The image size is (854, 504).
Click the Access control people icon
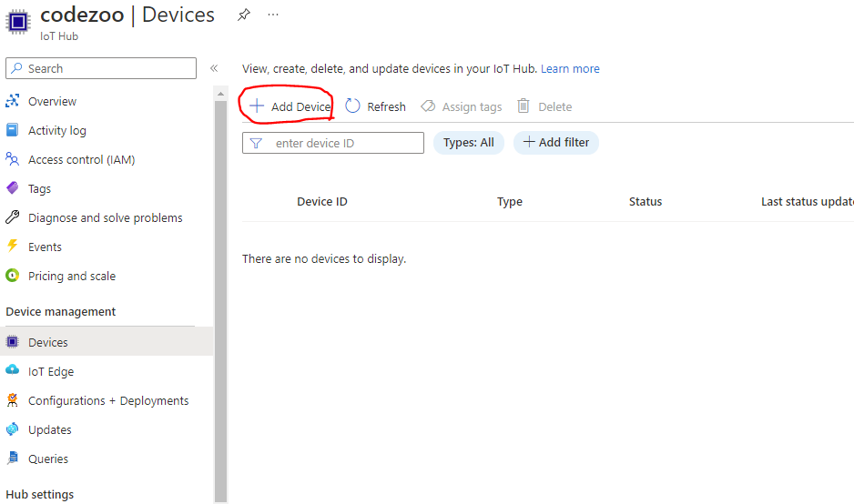point(12,159)
